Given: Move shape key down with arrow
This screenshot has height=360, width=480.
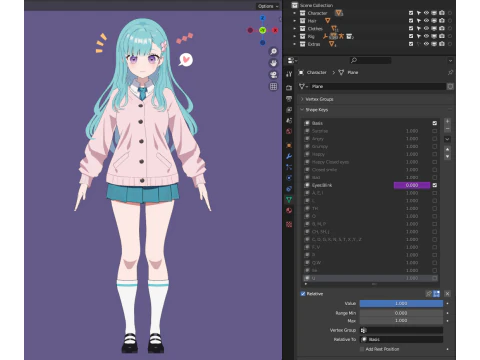Looking at the screenshot, I should [x=447, y=156].
